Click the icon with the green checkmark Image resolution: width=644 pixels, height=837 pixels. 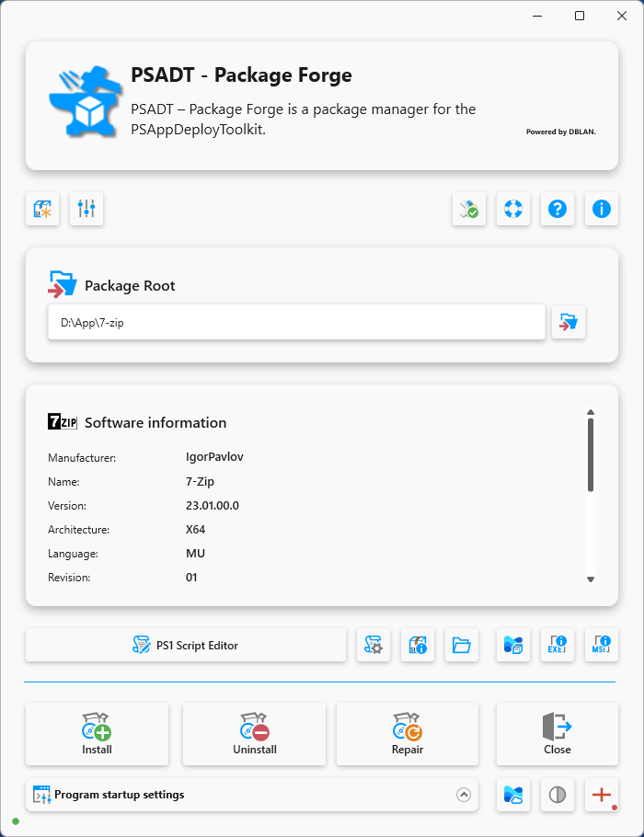[x=469, y=209]
